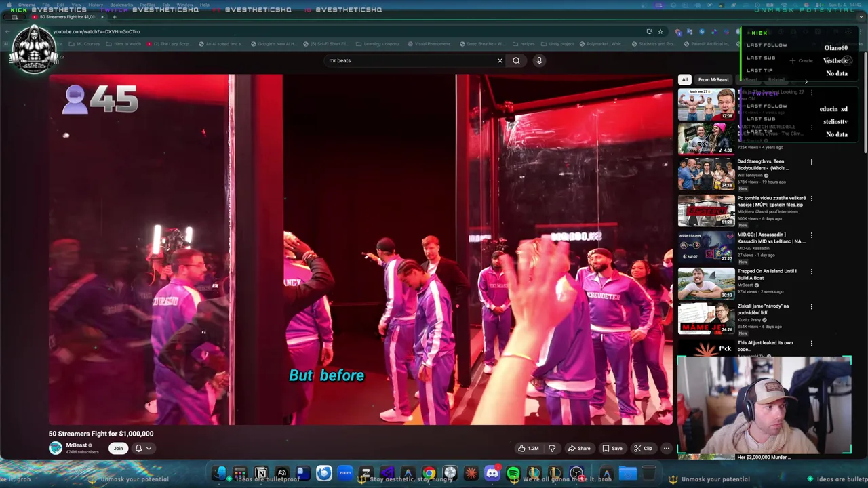Open the Miley Cyrus The Climb thumbnail
The width and height of the screenshot is (868, 488).
[706, 139]
